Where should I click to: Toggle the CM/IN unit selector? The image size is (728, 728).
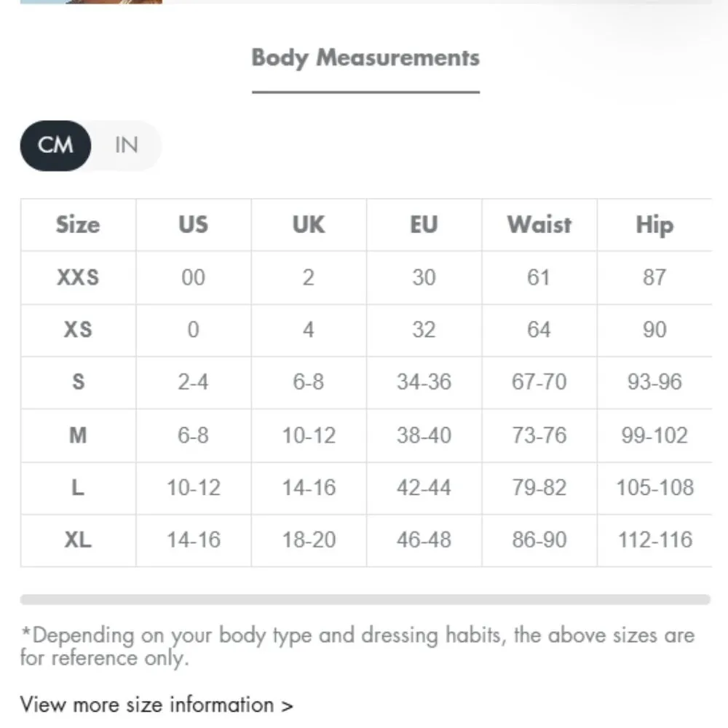click(x=90, y=145)
